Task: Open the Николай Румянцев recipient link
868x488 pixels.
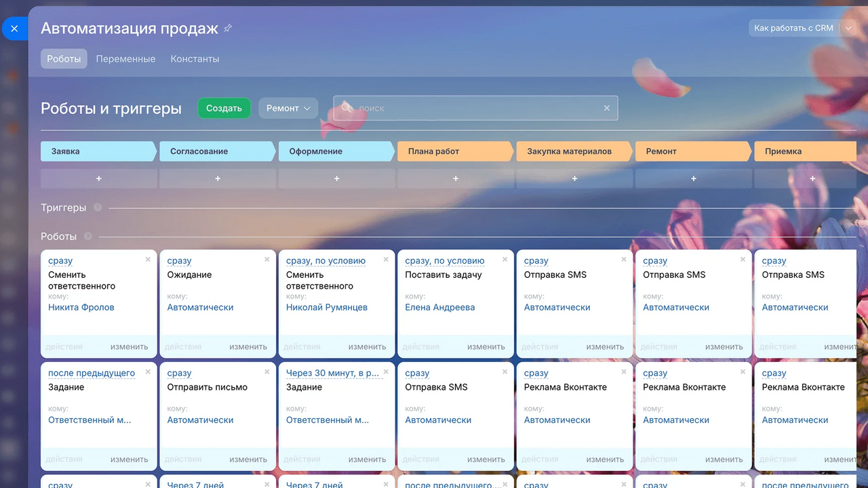Action: click(327, 308)
